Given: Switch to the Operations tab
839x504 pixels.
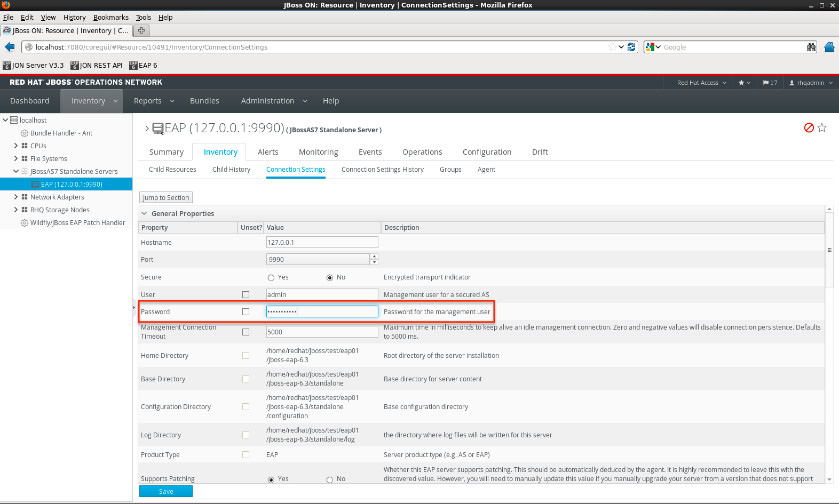Looking at the screenshot, I should coord(422,152).
